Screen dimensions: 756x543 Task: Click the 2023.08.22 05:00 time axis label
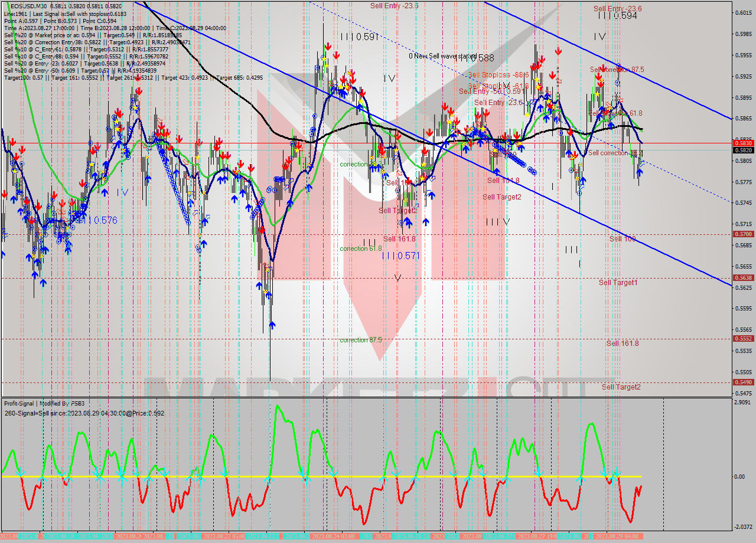223,536
